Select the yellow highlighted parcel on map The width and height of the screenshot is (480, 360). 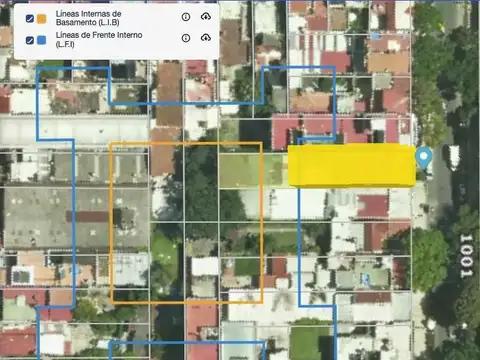352,165
